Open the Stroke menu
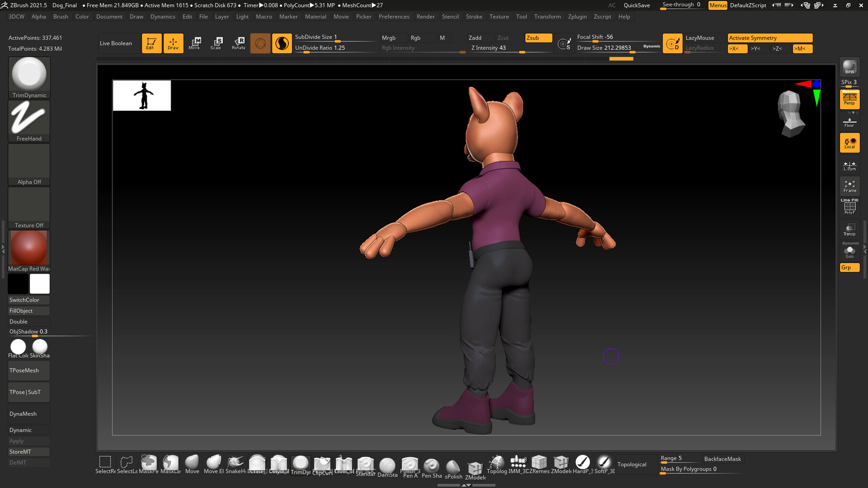 click(x=474, y=16)
